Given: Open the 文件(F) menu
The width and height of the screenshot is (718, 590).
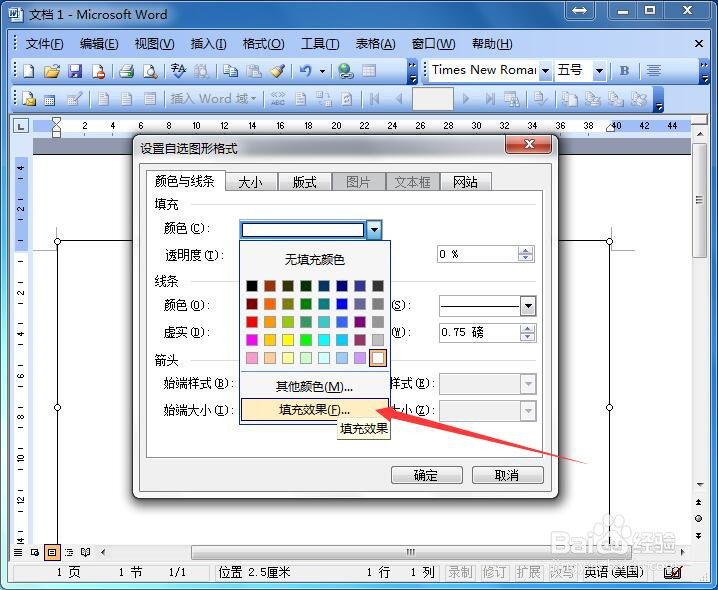Looking at the screenshot, I should (44, 44).
